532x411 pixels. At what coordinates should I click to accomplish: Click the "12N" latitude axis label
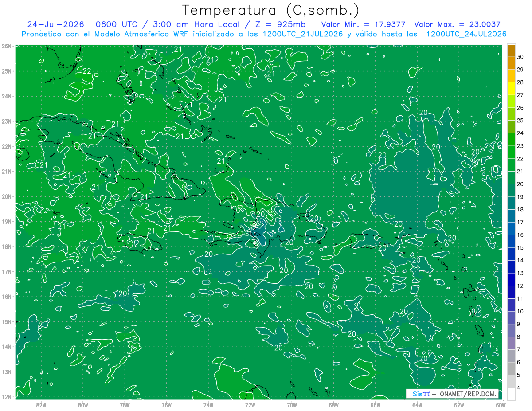pos(6,397)
